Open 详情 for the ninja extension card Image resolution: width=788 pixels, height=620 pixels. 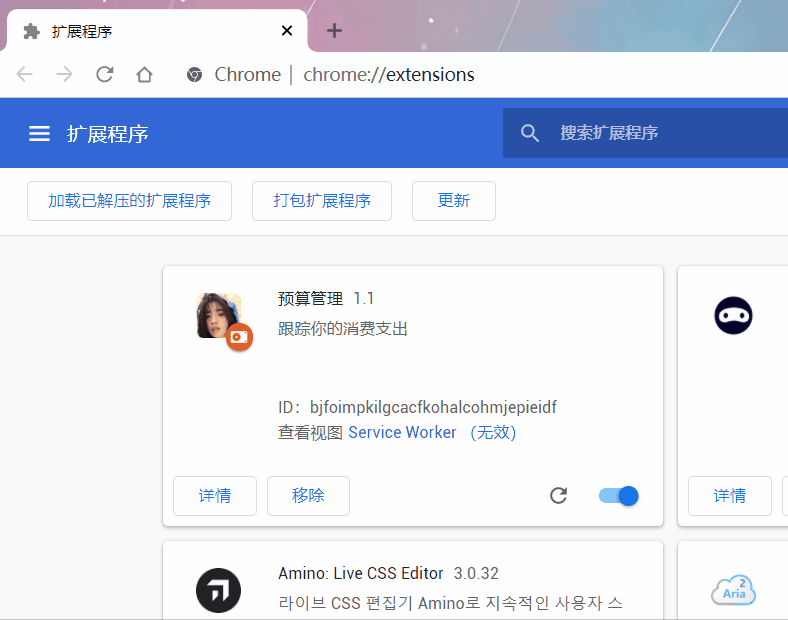tap(730, 496)
